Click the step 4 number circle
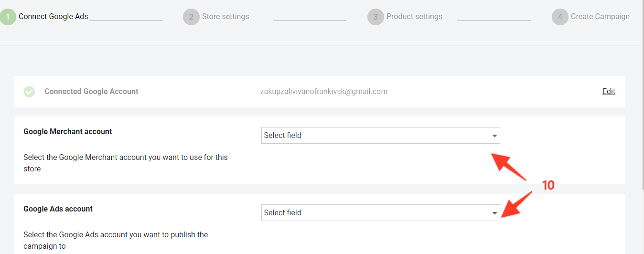This screenshot has width=644, height=254. pyautogui.click(x=560, y=17)
